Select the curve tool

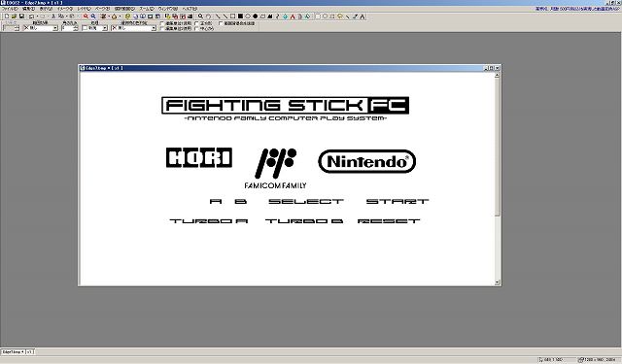pyautogui.click(x=277, y=17)
